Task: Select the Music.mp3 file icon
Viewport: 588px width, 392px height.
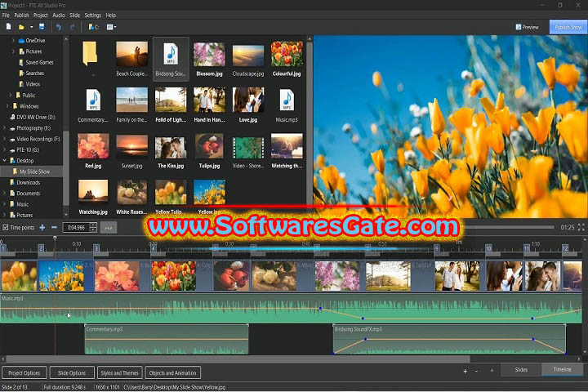Action: (287, 100)
